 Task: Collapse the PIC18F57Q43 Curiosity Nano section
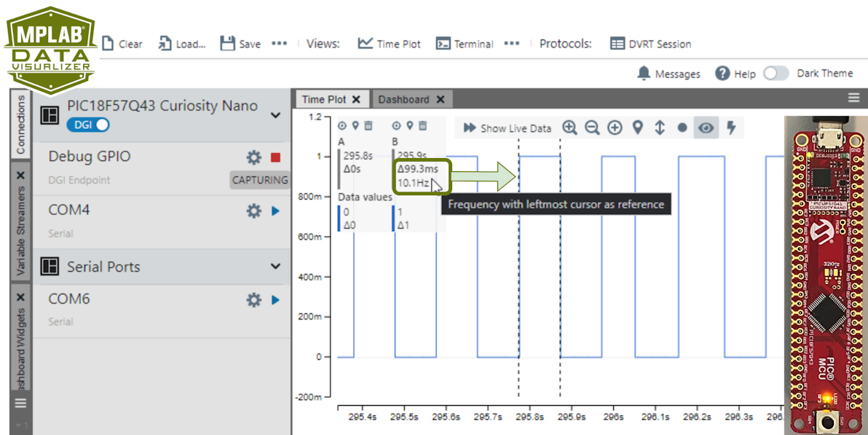275,115
